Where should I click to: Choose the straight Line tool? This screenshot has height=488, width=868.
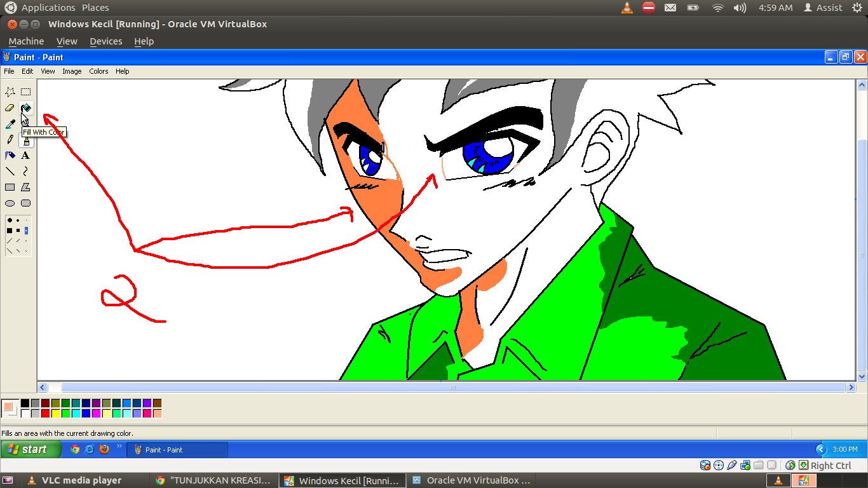(10, 172)
